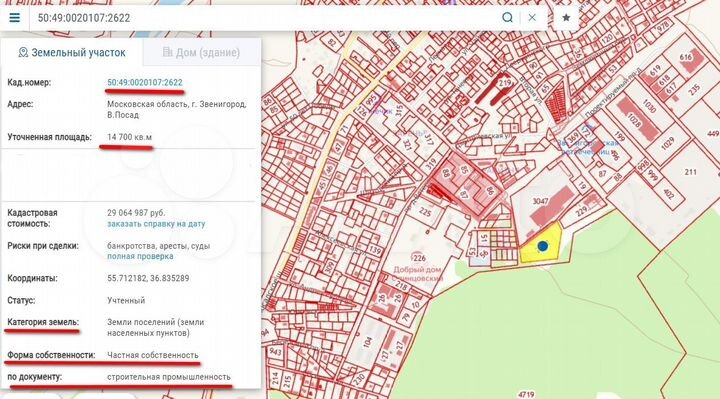Open the hamburger menu icon
The width and height of the screenshot is (720, 399).
15,18
